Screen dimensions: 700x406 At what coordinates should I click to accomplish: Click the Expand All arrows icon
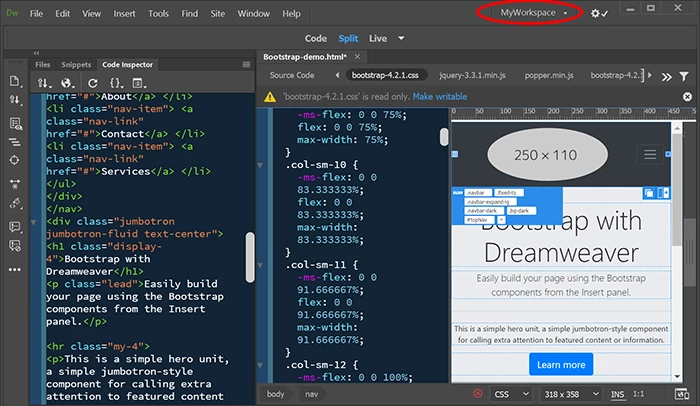15,184
